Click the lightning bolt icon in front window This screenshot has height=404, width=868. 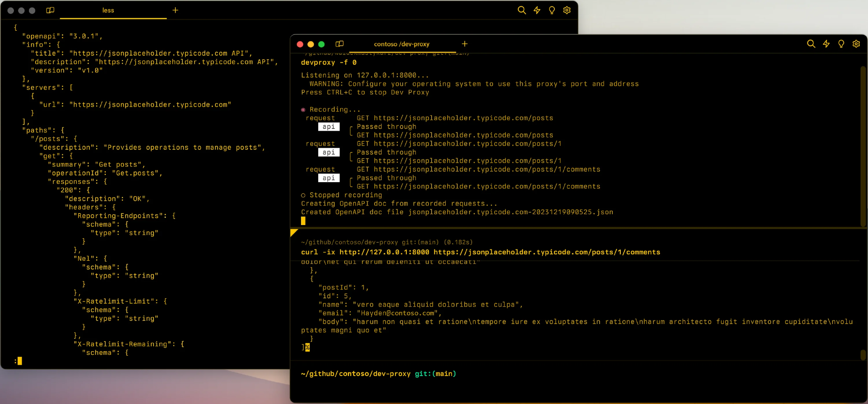pos(826,44)
